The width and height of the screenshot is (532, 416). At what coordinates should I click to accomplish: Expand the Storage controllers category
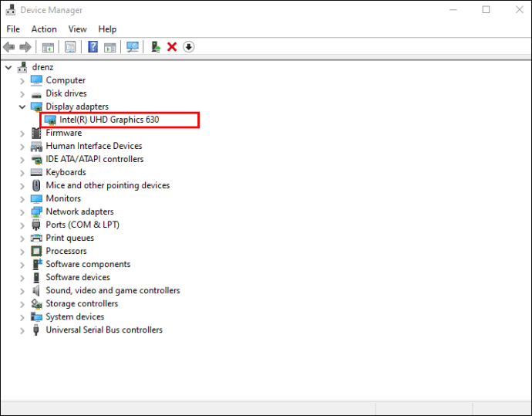point(22,304)
